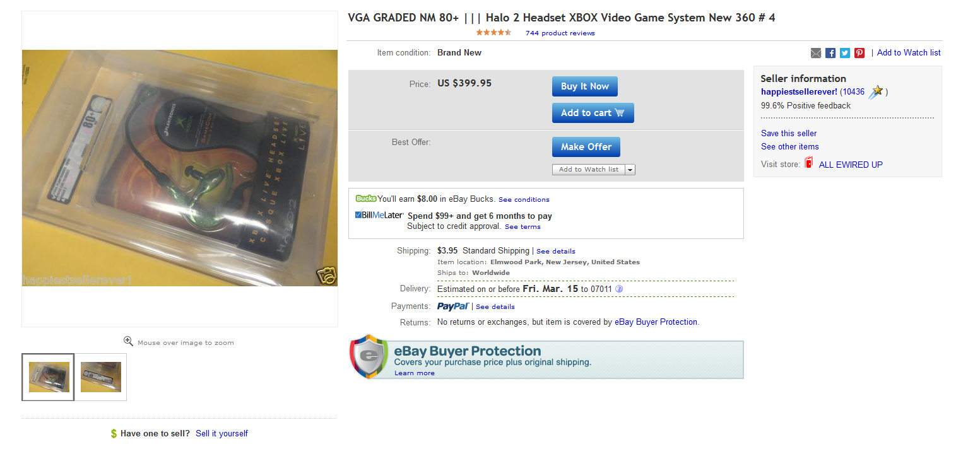Click the Buy It Now button
This screenshot has height=454, width=980.
click(x=585, y=86)
